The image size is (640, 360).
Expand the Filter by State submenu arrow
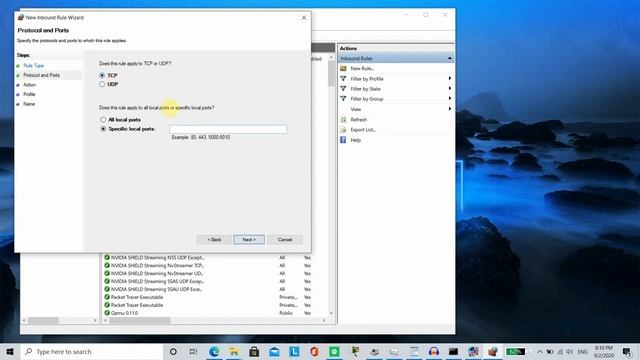pyautogui.click(x=450, y=89)
